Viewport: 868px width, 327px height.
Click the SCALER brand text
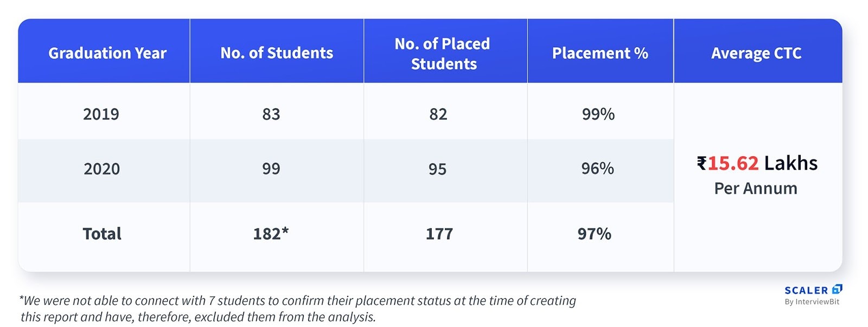point(806,291)
